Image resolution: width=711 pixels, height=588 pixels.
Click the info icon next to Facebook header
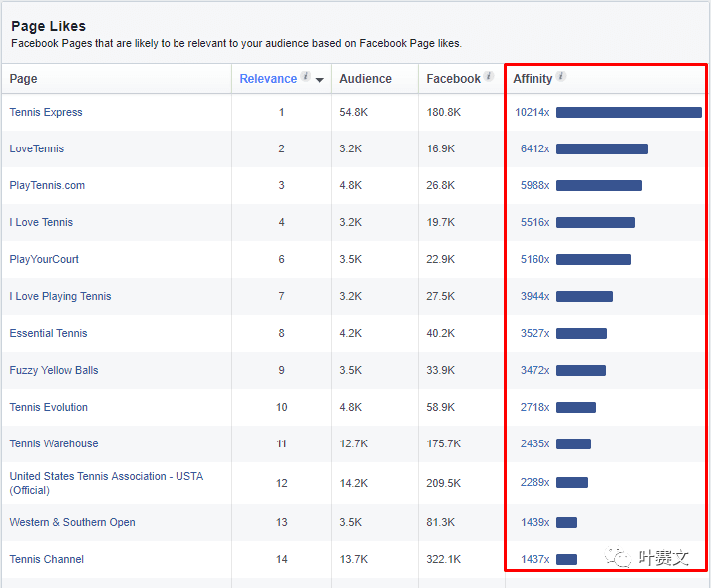point(489,76)
